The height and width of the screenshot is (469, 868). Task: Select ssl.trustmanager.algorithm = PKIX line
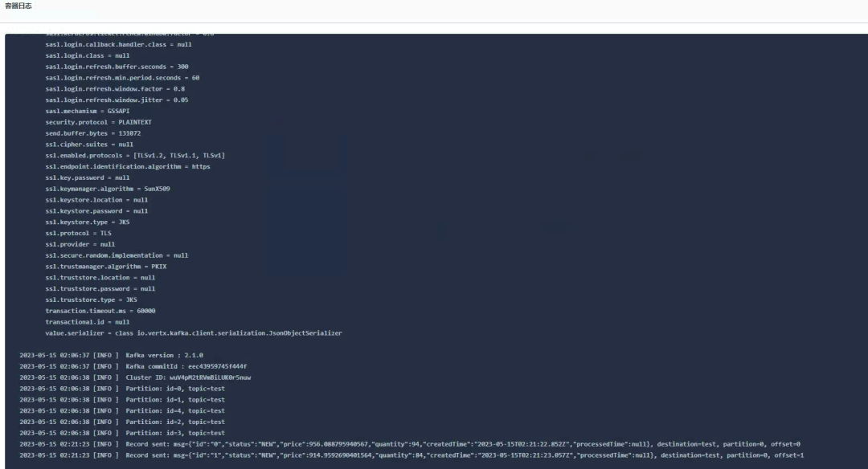(x=106, y=266)
